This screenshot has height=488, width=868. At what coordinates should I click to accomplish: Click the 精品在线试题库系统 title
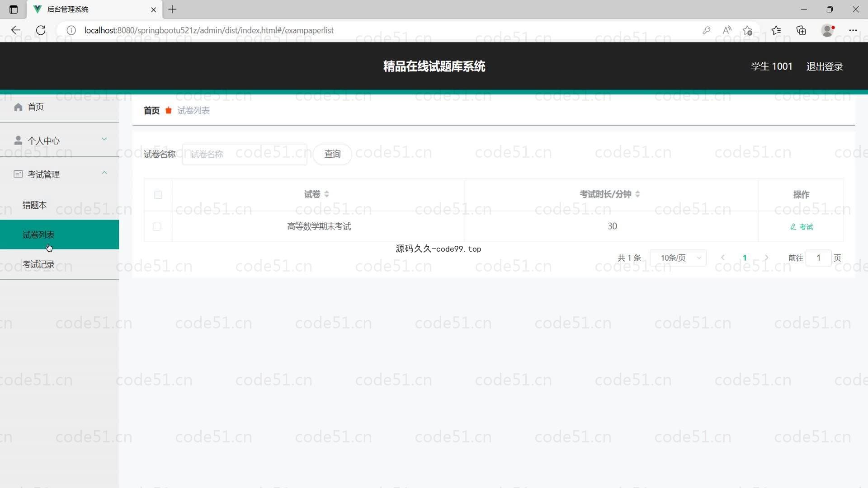tap(434, 66)
